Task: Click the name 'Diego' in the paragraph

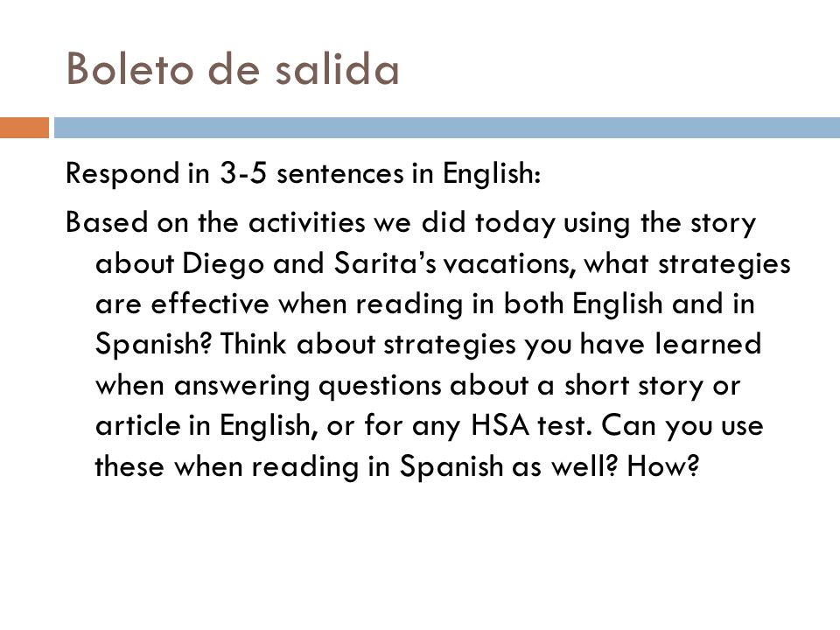Action: pos(223,264)
